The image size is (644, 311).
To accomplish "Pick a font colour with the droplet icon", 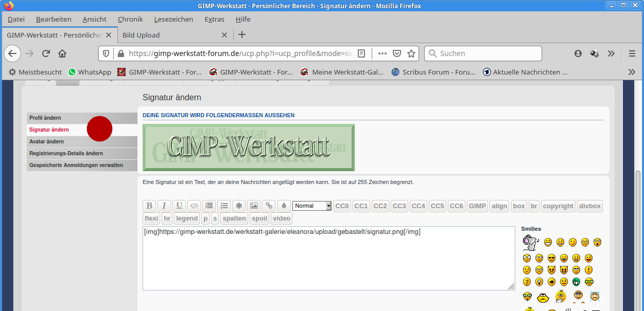I will pyautogui.click(x=284, y=206).
